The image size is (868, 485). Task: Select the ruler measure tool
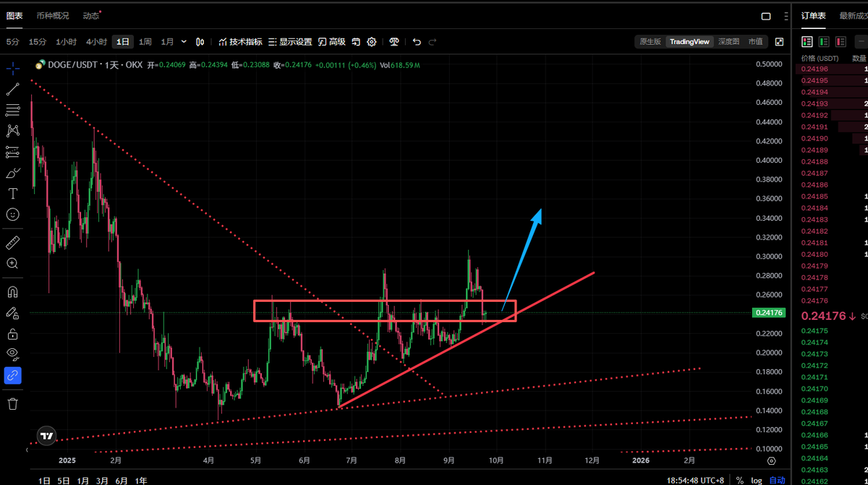(x=13, y=242)
